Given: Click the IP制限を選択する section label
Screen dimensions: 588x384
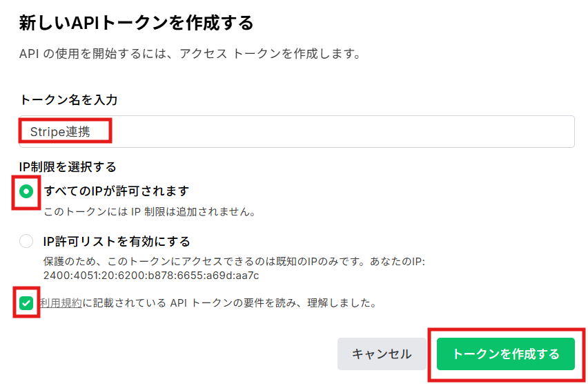Looking at the screenshot, I should 68,167.
